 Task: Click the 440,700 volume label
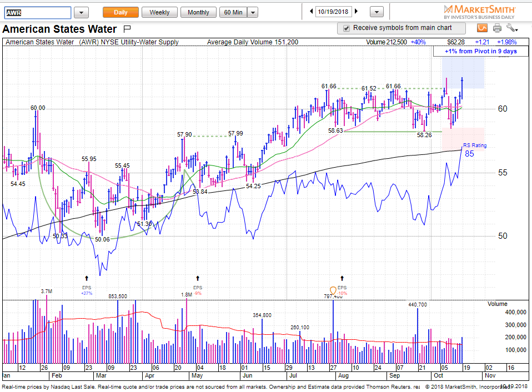pyautogui.click(x=418, y=304)
